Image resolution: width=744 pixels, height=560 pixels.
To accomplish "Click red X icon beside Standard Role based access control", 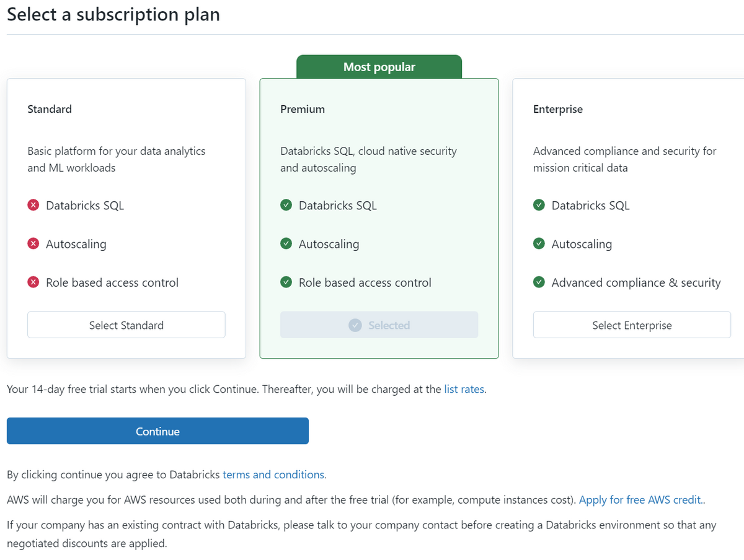I will pos(33,282).
